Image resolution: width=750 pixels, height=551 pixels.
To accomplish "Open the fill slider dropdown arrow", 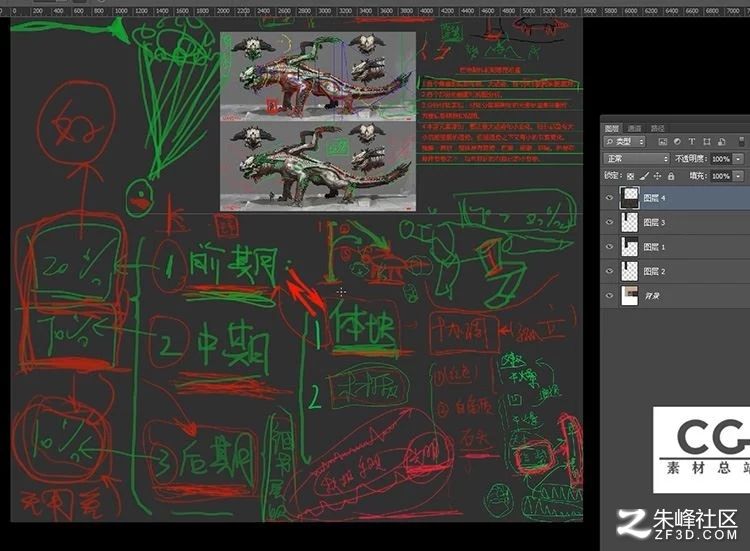I will 739,176.
